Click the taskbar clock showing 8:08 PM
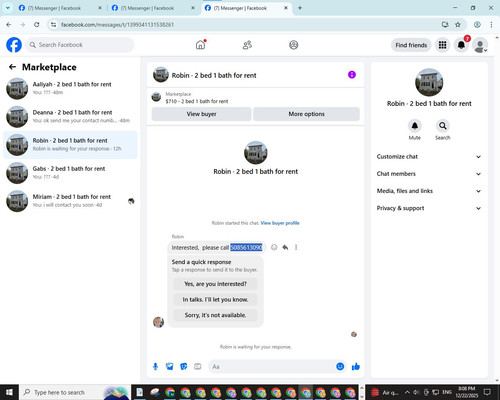Screen dimensions: 500x400 pyautogui.click(x=466, y=392)
